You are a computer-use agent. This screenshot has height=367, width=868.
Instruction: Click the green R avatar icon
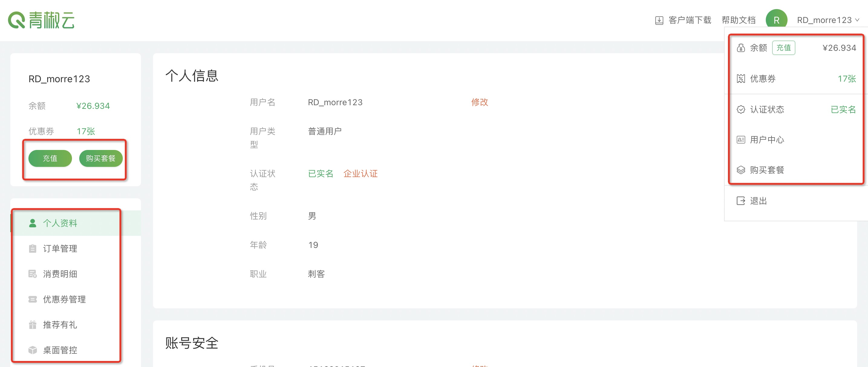click(776, 20)
